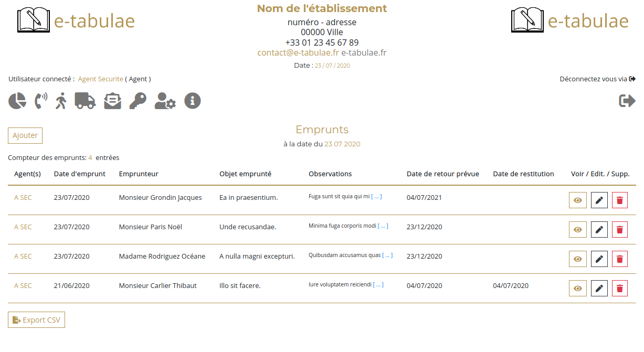
Task: Edit the Carlier Thibaut loan entry
Action: click(599, 289)
